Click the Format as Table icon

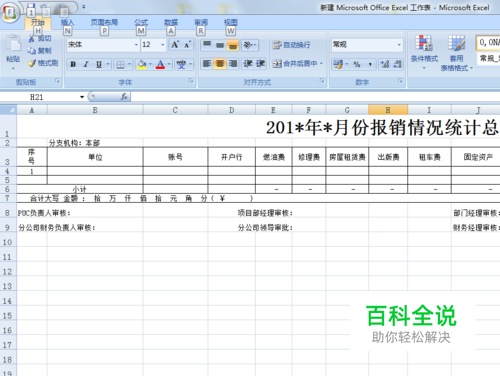(x=456, y=43)
